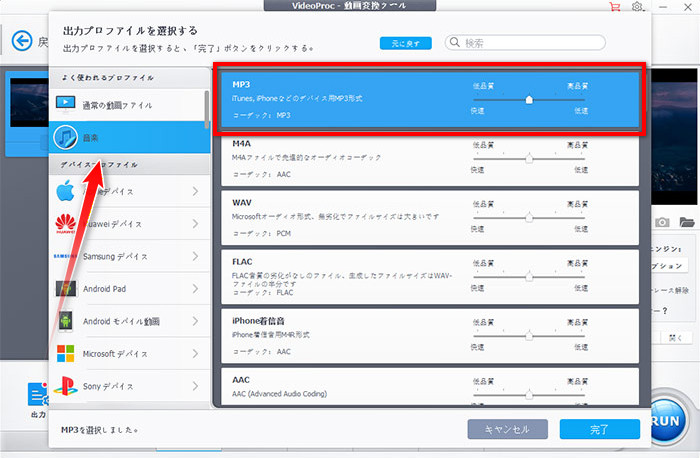Expand the Android モバイル動画 chevron
This screenshot has height=458, width=700.
(x=195, y=321)
